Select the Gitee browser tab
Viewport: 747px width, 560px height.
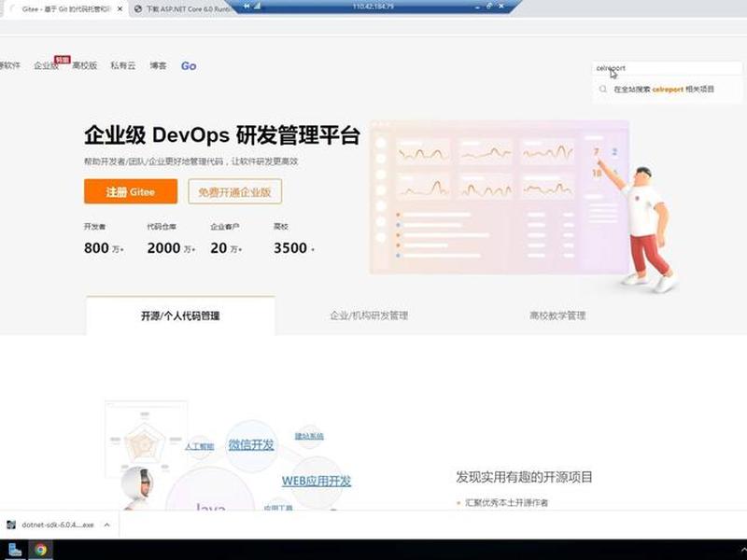pos(65,9)
